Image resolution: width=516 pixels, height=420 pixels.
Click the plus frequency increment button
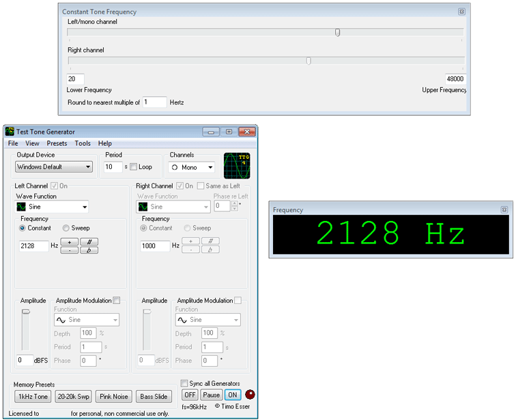[x=70, y=241]
